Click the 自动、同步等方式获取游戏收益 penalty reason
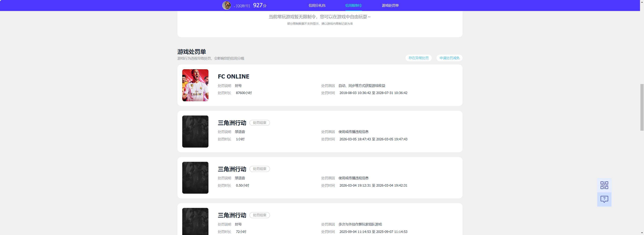Viewport: 644px width, 235px height. (362, 86)
